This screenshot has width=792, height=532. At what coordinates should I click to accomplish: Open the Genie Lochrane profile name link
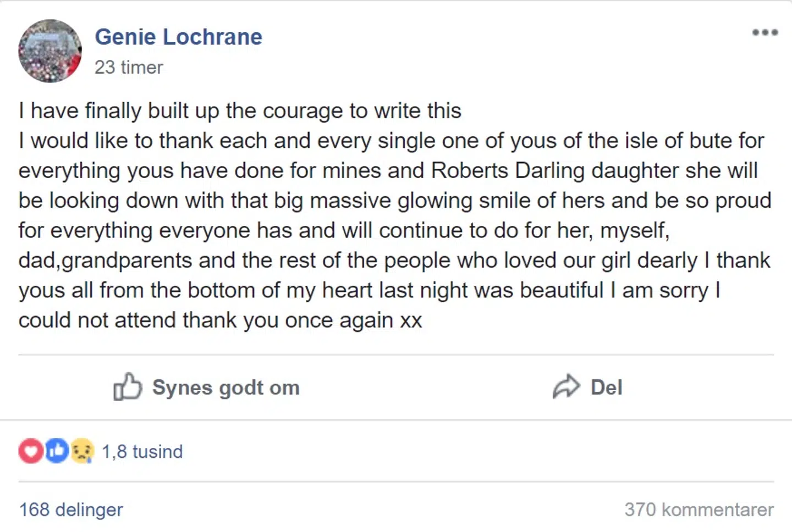(x=178, y=37)
